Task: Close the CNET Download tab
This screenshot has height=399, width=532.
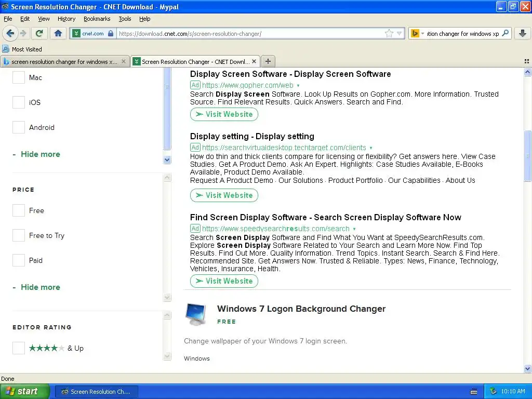Action: pos(254,61)
